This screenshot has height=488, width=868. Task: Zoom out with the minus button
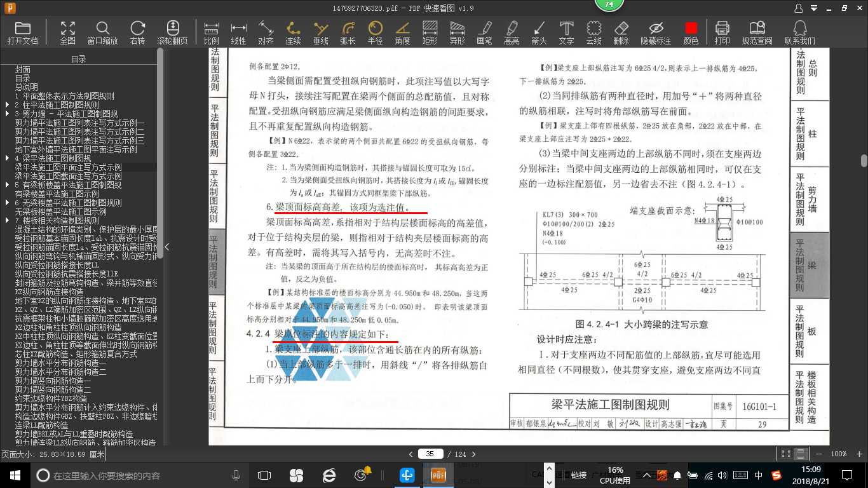(x=820, y=454)
